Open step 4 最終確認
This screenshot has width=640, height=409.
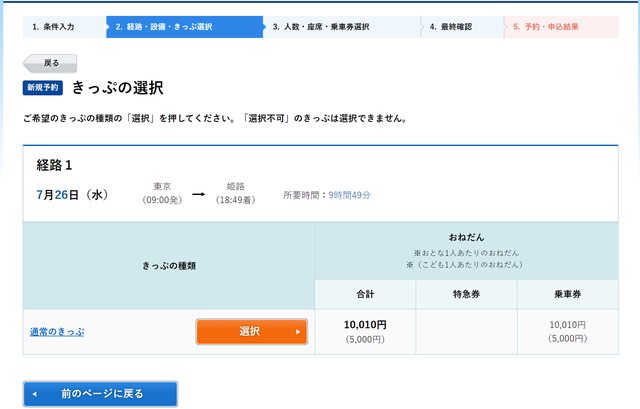point(460,27)
